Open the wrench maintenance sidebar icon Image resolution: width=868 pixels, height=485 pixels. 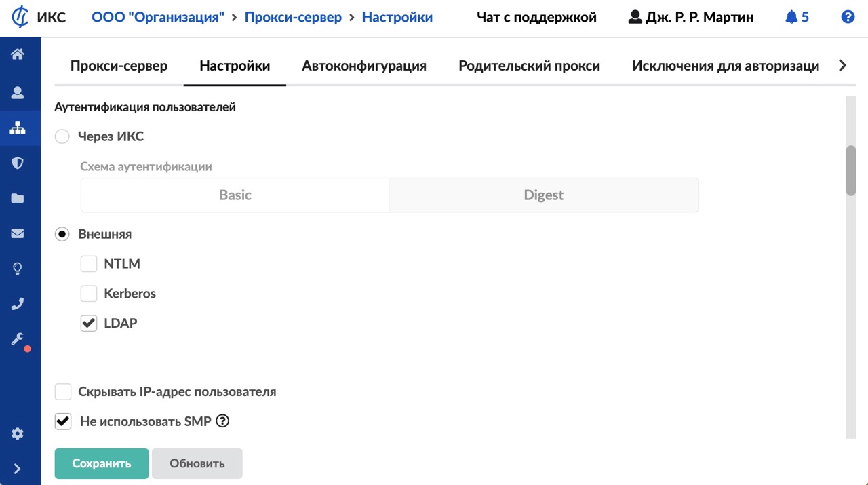click(18, 339)
